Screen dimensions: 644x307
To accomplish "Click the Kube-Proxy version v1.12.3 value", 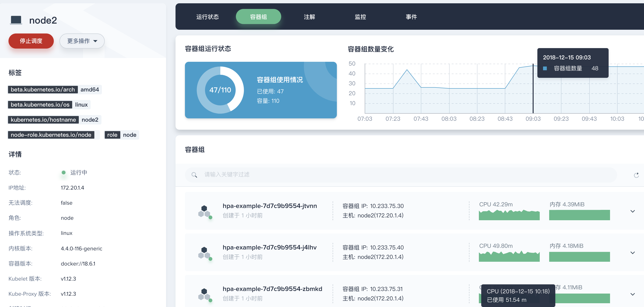I will point(68,294).
